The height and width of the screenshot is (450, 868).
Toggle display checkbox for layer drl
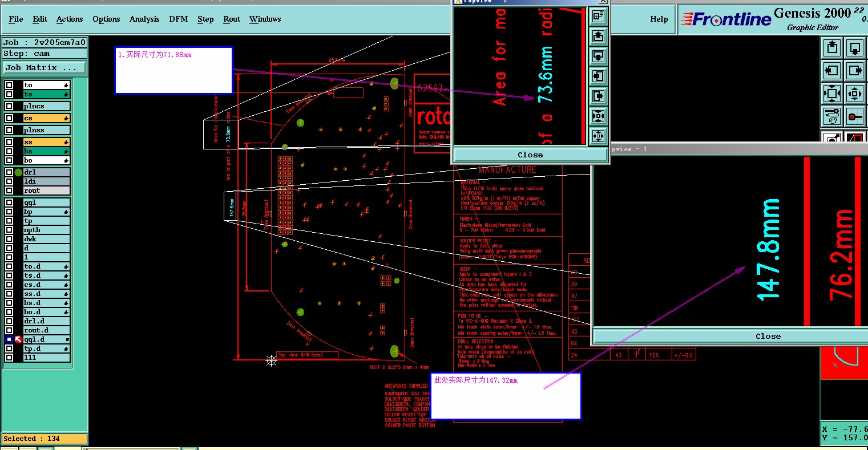(x=9, y=172)
